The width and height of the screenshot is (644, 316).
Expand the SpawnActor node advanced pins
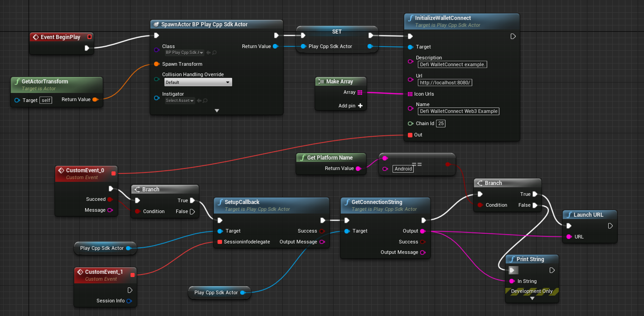click(217, 110)
